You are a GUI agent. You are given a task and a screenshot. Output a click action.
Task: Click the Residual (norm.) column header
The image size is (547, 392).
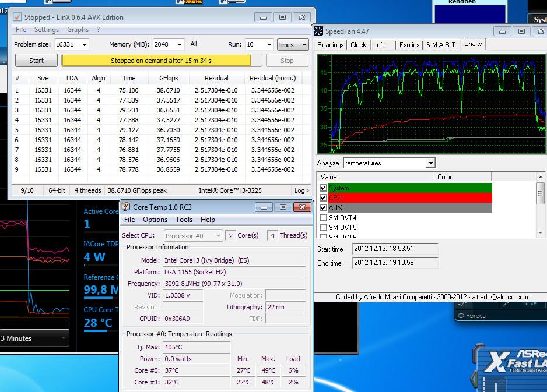click(272, 78)
